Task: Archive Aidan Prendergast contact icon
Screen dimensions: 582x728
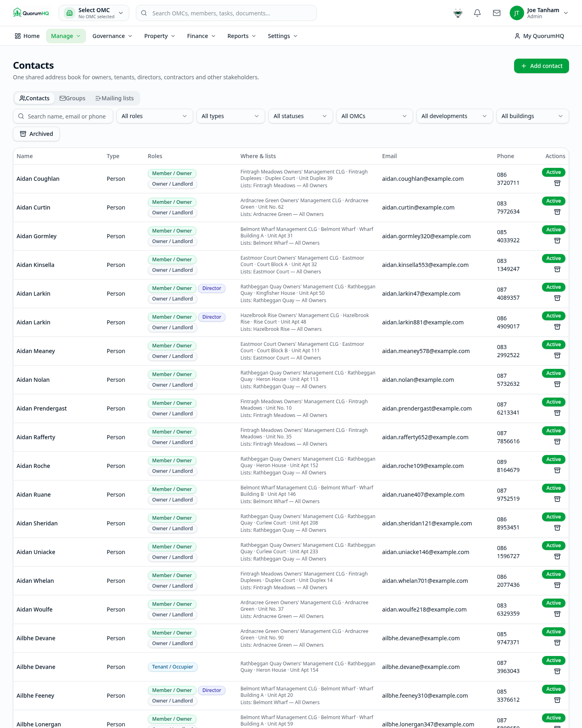Action: [557, 413]
